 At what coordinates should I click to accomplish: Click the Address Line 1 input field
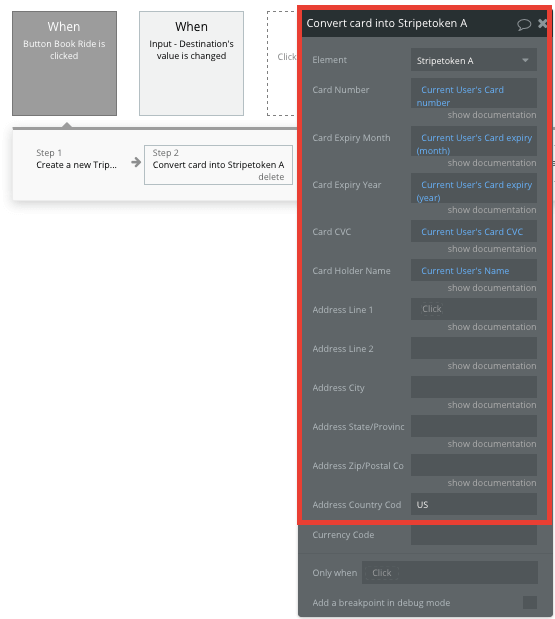coord(474,309)
